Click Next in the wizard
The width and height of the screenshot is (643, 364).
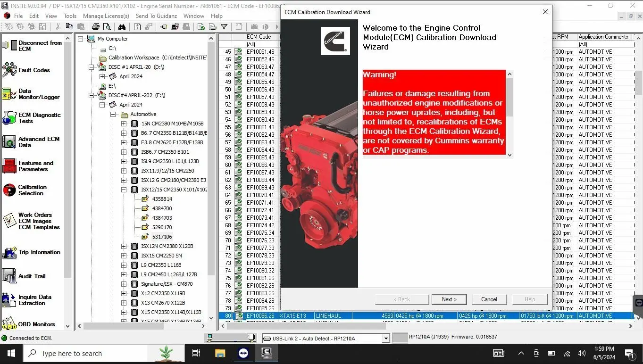coord(450,299)
